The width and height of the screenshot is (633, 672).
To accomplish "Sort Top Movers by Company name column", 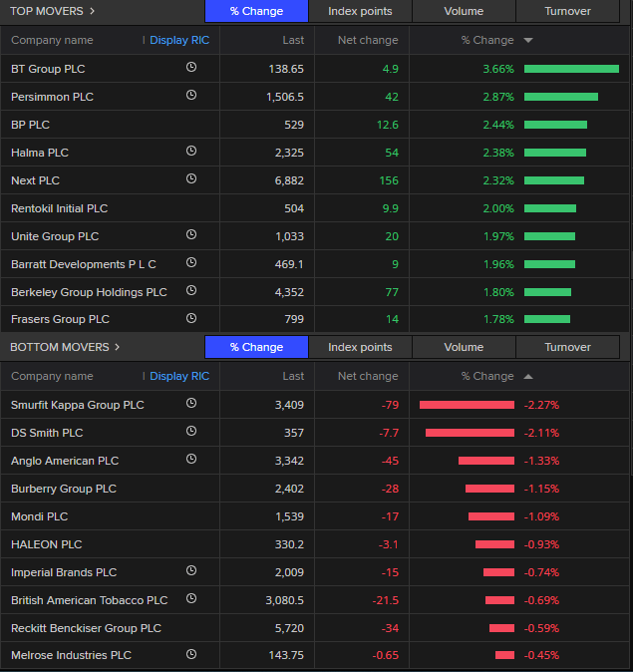I will [x=52, y=40].
